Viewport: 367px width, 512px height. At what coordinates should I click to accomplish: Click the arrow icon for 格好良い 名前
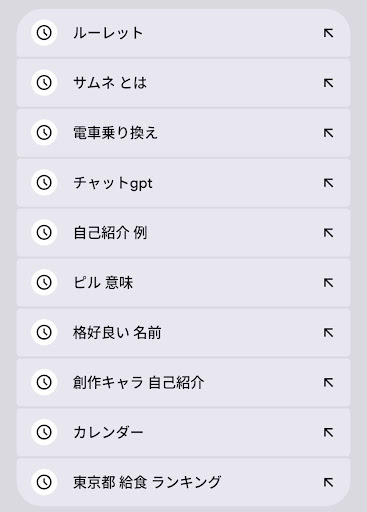[328, 332]
